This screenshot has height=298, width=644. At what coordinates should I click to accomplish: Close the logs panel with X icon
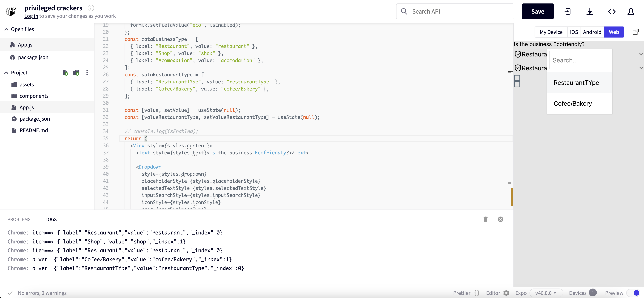[501, 219]
